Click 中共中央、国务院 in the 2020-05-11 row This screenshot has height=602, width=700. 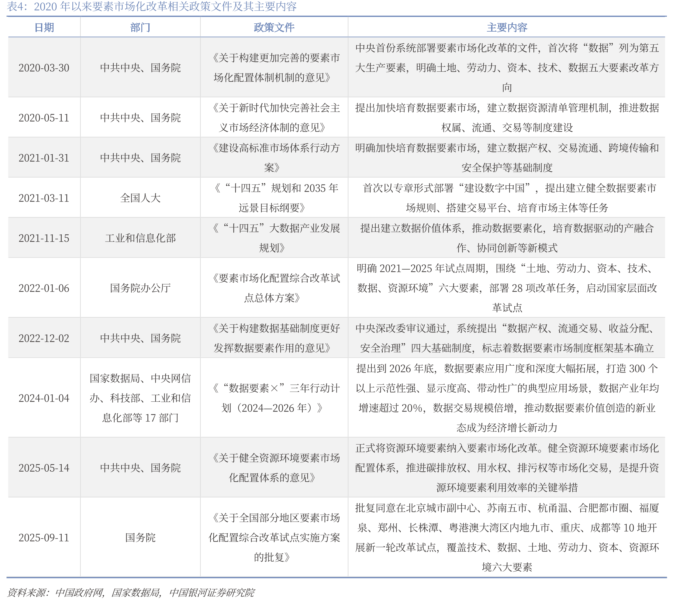coord(140,118)
